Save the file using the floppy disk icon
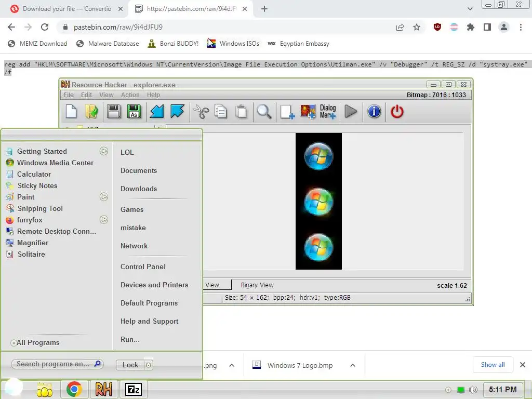 [x=114, y=112]
